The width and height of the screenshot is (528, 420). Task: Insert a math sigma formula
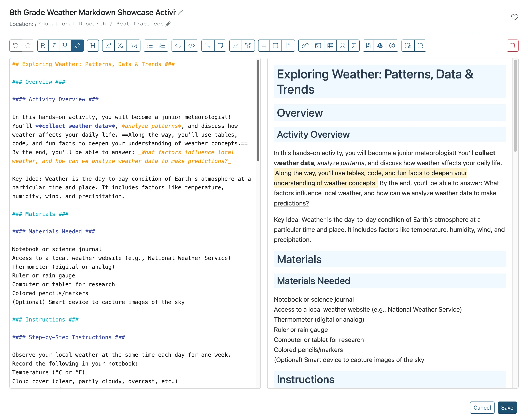point(354,46)
